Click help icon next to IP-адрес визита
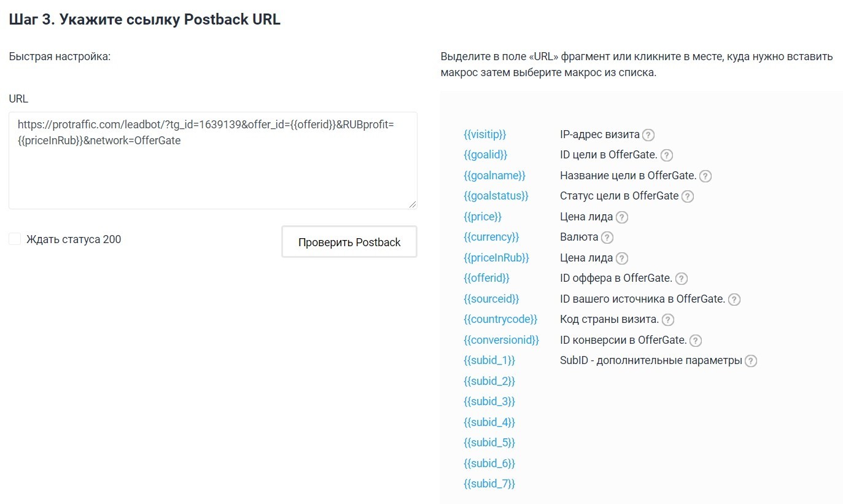 648,135
